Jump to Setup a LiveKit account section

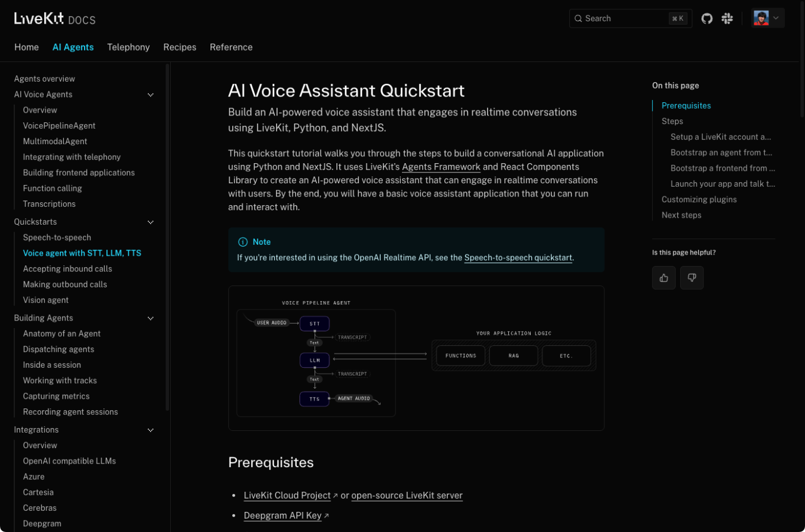[x=720, y=137]
